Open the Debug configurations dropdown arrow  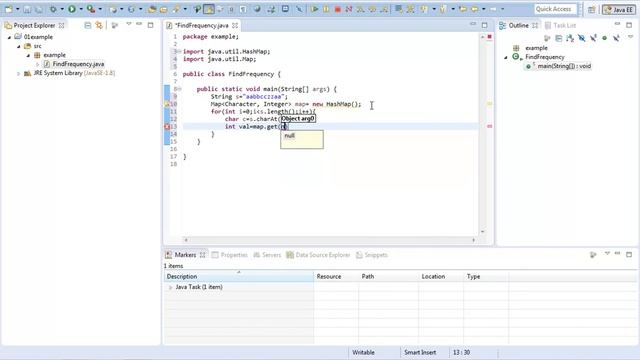click(62, 9)
